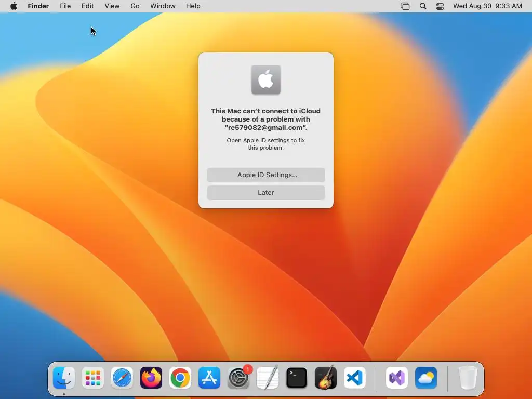Open the Apple menu

(14, 6)
